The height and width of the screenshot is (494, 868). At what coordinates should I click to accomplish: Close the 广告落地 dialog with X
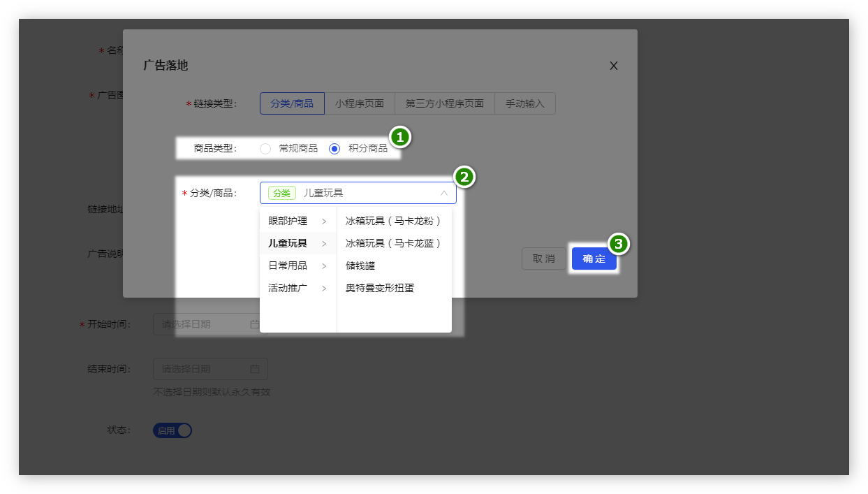pyautogui.click(x=614, y=66)
